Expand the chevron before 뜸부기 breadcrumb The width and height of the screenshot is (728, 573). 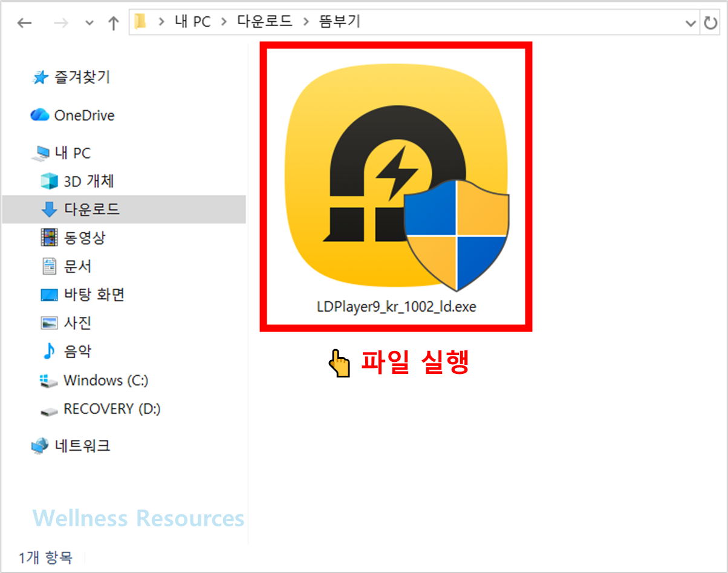tap(306, 23)
